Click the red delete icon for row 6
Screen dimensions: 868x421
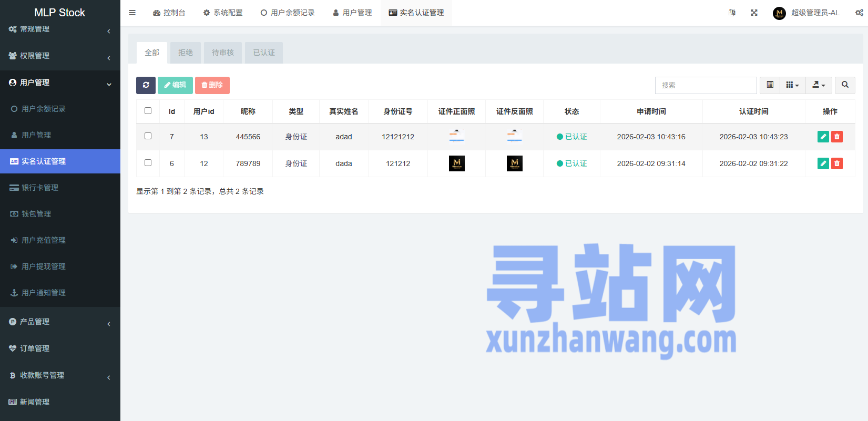pos(836,163)
